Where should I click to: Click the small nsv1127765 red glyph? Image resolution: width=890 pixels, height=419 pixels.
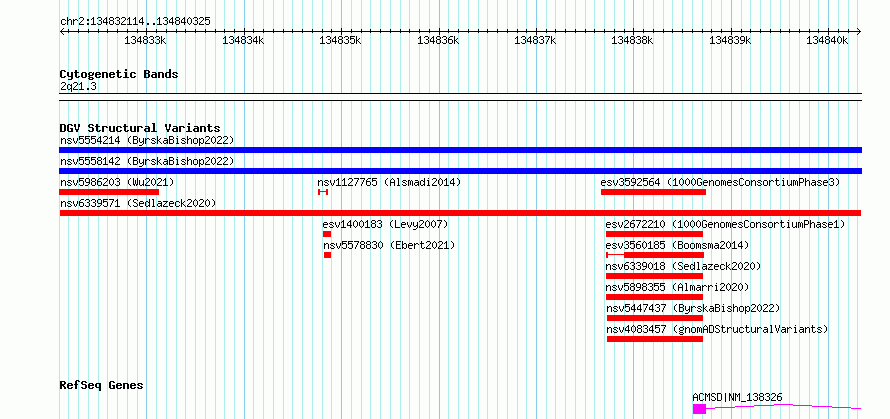click(x=323, y=192)
